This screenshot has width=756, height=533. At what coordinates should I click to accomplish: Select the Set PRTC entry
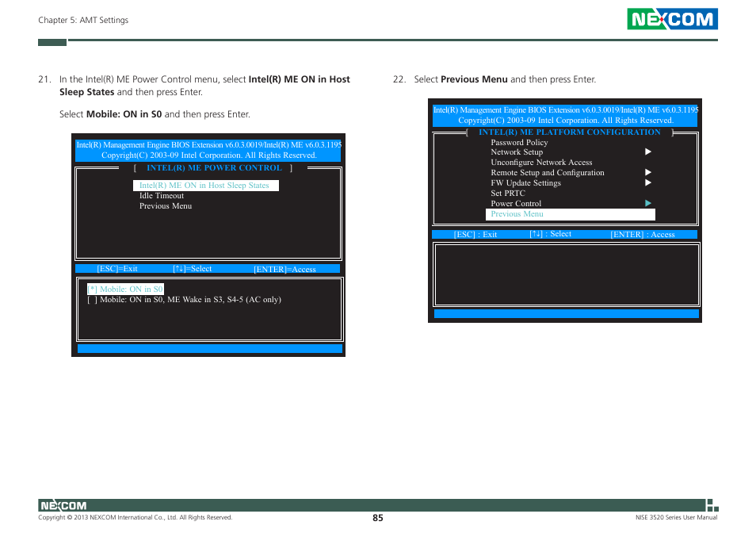point(508,193)
